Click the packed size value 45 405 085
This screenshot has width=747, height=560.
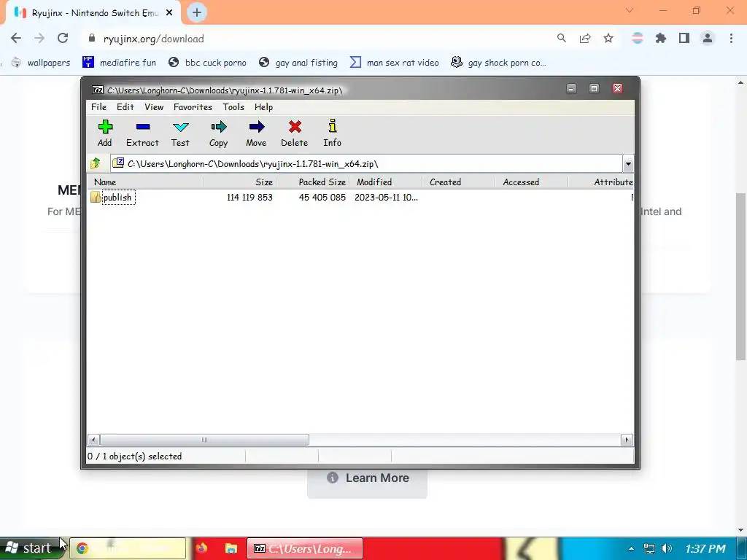tap(322, 197)
